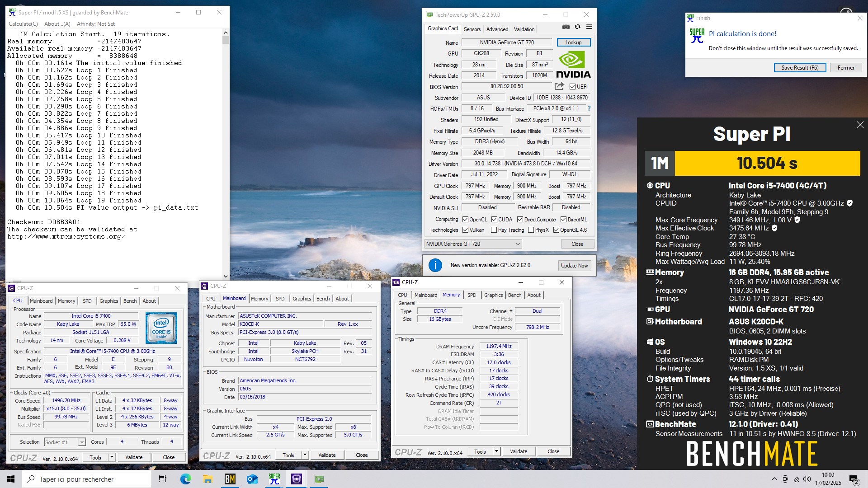Toggle the CUDA checkbox
The image size is (868, 488).
click(494, 220)
